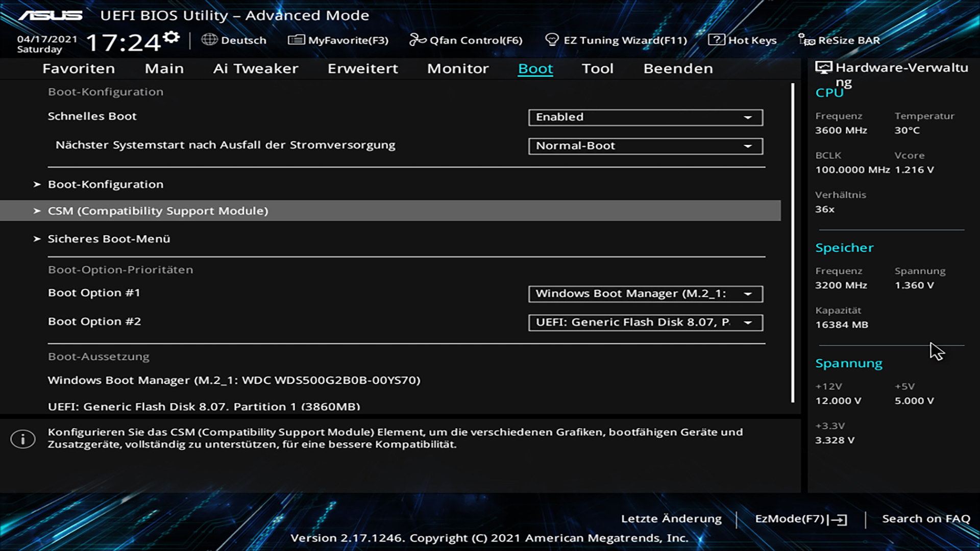Viewport: 980px width, 551px height.
Task: Open MyFavorite(F3) list icon
Action: click(x=296, y=40)
